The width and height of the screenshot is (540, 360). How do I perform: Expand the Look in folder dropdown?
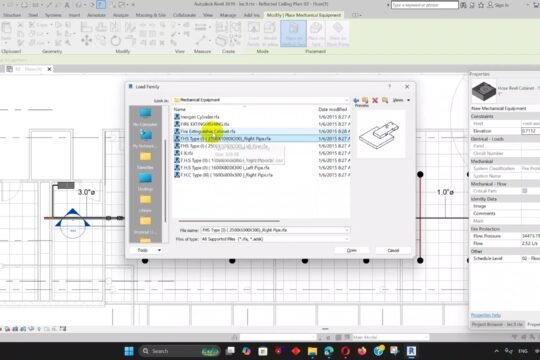coord(346,100)
